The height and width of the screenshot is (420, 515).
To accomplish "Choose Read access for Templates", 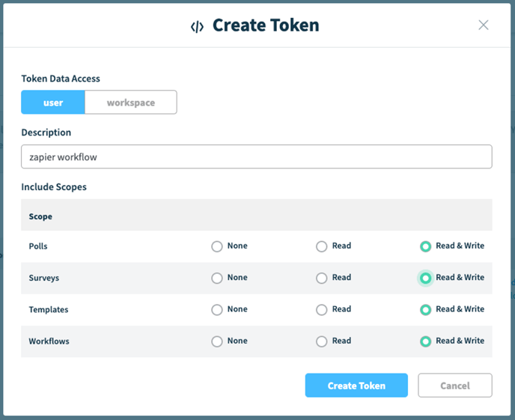I will tap(322, 309).
